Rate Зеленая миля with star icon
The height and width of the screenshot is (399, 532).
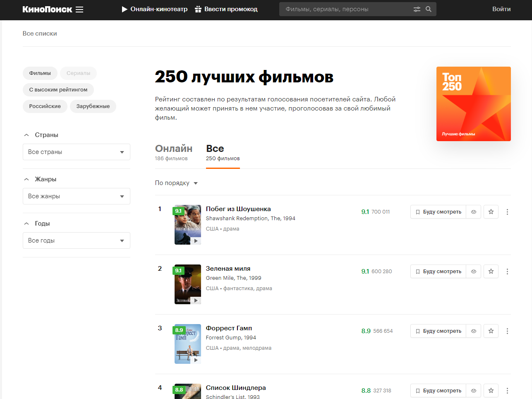[x=491, y=272]
